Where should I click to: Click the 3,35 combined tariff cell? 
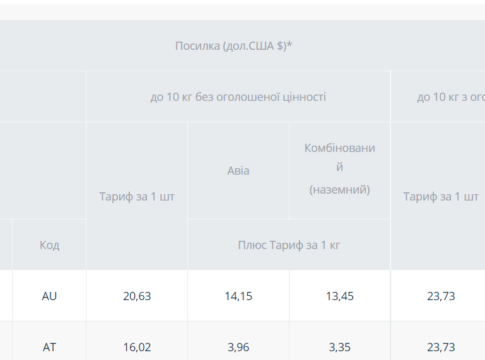point(340,347)
